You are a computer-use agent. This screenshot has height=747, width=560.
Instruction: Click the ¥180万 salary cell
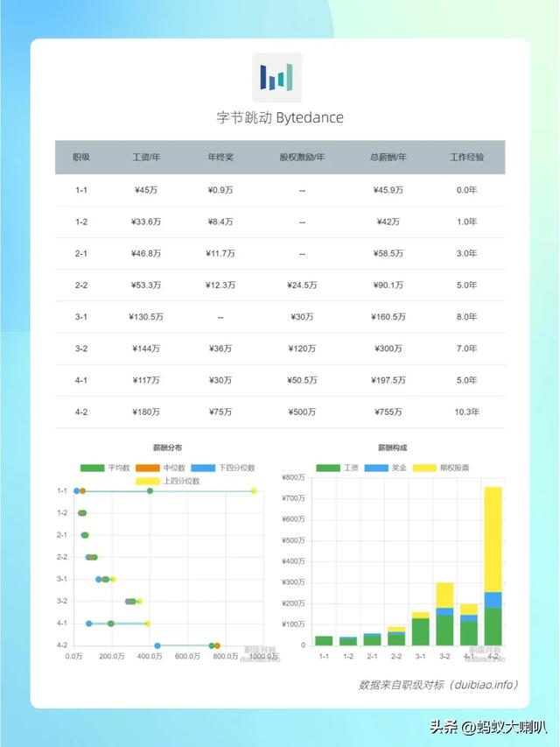tap(146, 412)
